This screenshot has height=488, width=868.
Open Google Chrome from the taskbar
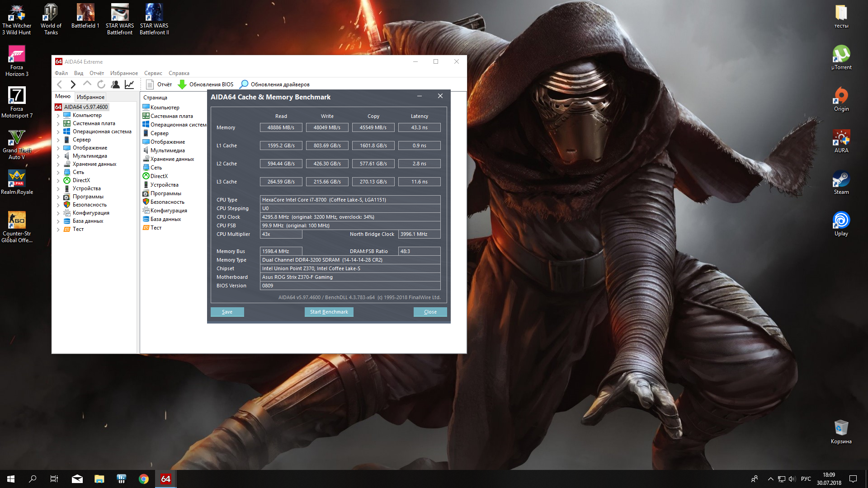coord(144,479)
